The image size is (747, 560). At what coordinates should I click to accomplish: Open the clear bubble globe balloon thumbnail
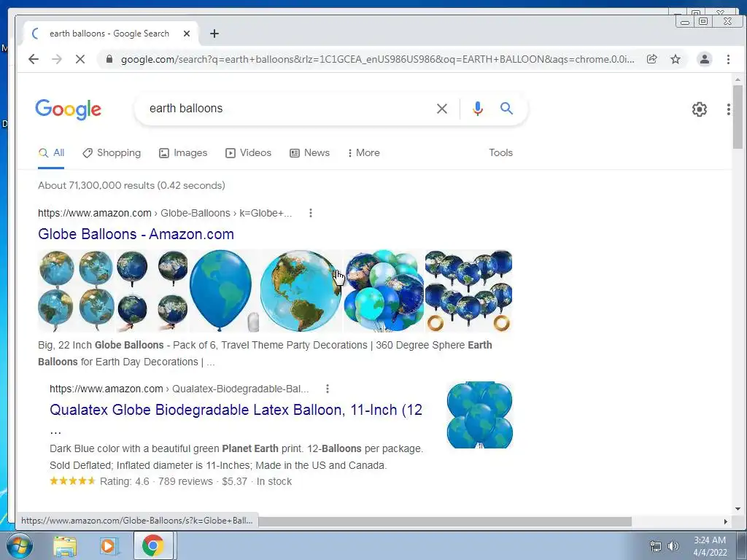click(301, 291)
